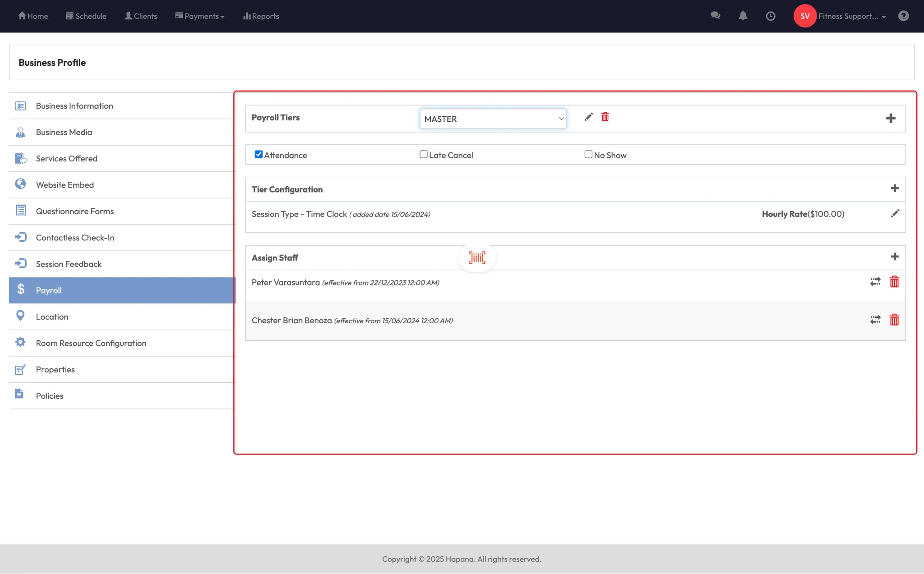Remove Chester Brian Benoza from tier
The height and width of the screenshot is (574, 924).
pyautogui.click(x=894, y=320)
